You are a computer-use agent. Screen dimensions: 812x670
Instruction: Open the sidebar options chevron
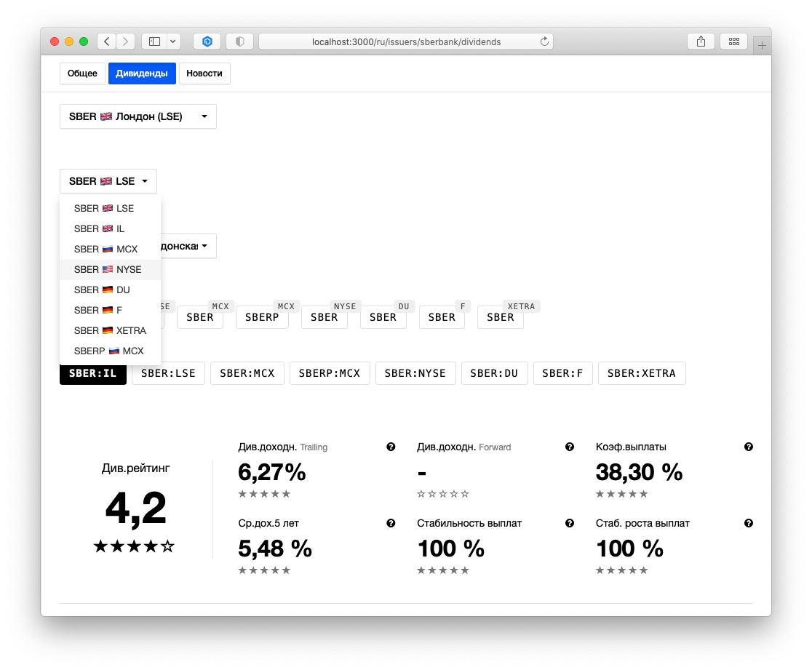[x=173, y=41]
